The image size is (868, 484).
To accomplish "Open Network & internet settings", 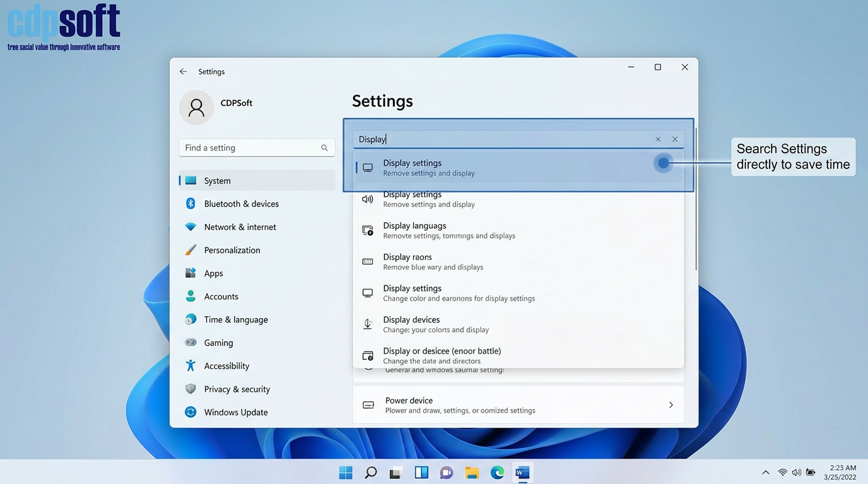I will (240, 227).
